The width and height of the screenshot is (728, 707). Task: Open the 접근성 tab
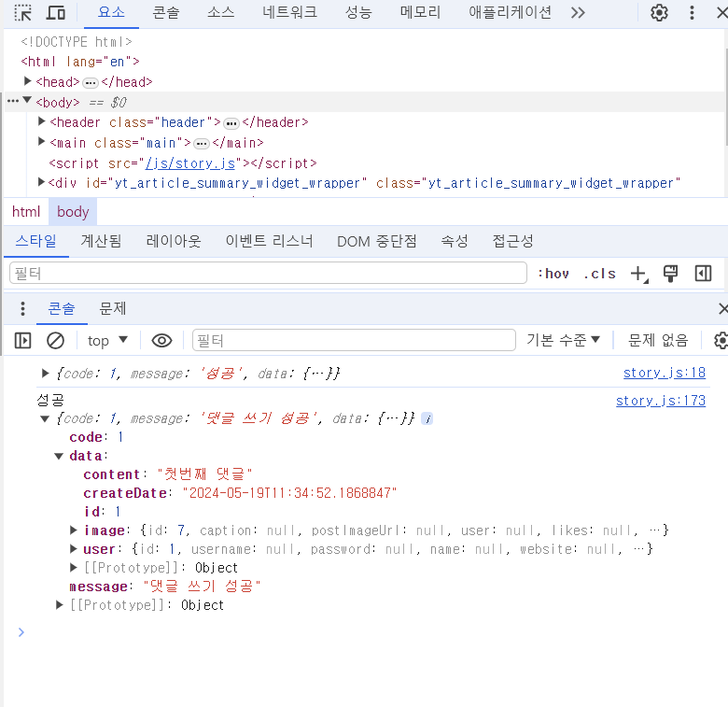(x=512, y=241)
